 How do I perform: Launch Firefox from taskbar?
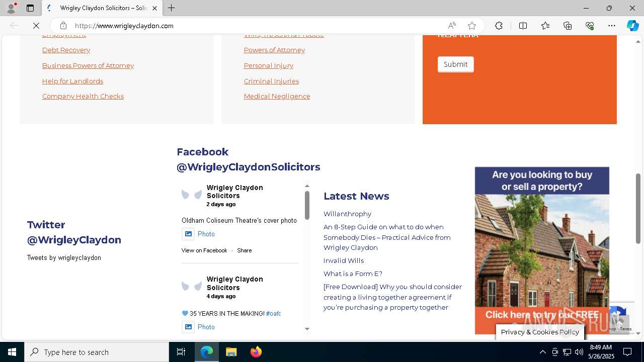pyautogui.click(x=256, y=352)
